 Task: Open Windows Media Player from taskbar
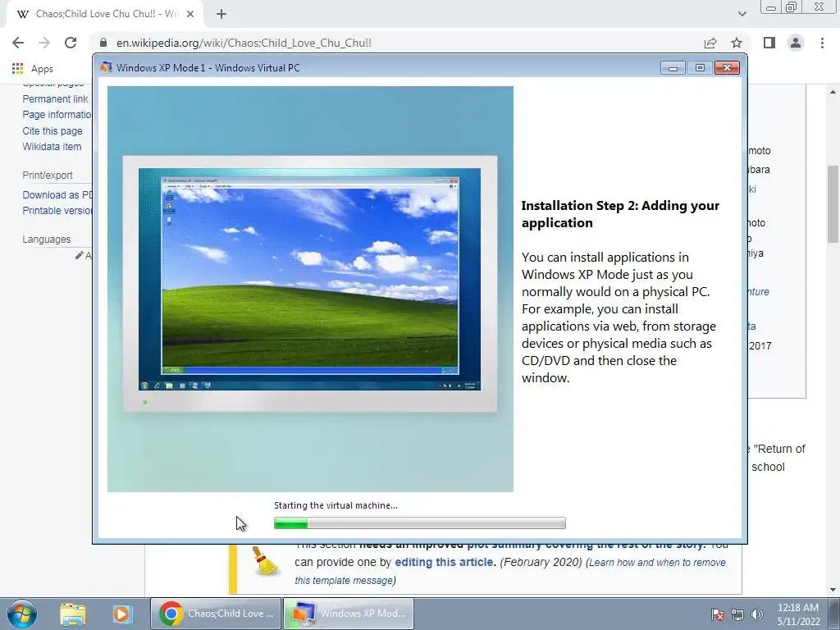point(122,614)
